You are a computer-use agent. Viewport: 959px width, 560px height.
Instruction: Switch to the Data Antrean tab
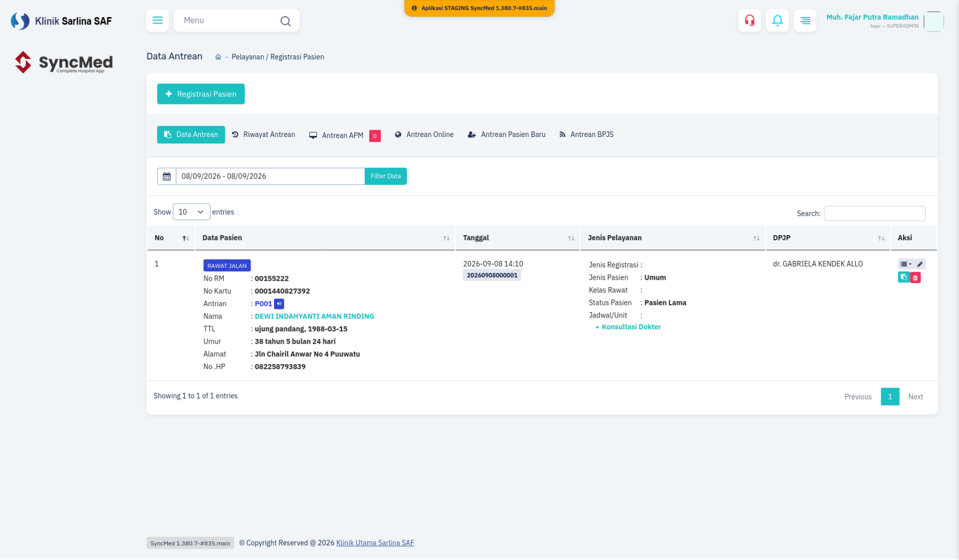click(x=191, y=135)
